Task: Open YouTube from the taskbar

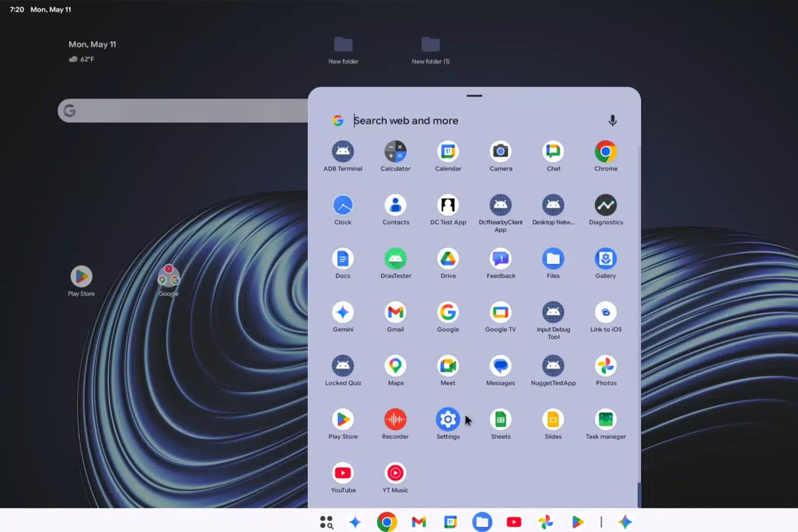Action: tap(513, 522)
